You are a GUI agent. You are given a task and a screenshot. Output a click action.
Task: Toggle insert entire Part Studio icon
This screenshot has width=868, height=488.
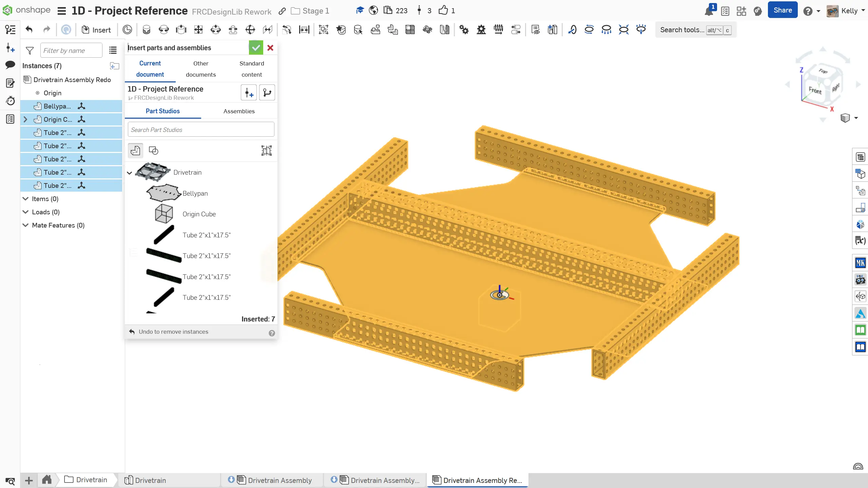click(267, 151)
